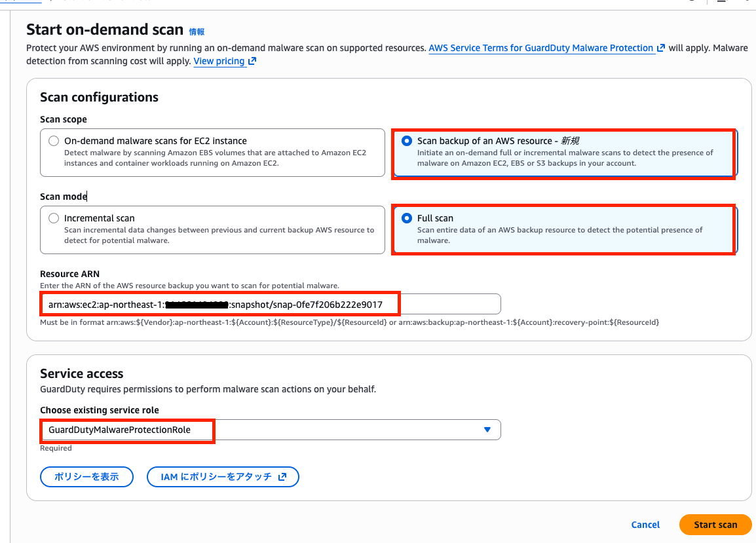Viewport: 756px width, 543px height.
Task: Choose the Incremental scan mode
Action: click(54, 218)
